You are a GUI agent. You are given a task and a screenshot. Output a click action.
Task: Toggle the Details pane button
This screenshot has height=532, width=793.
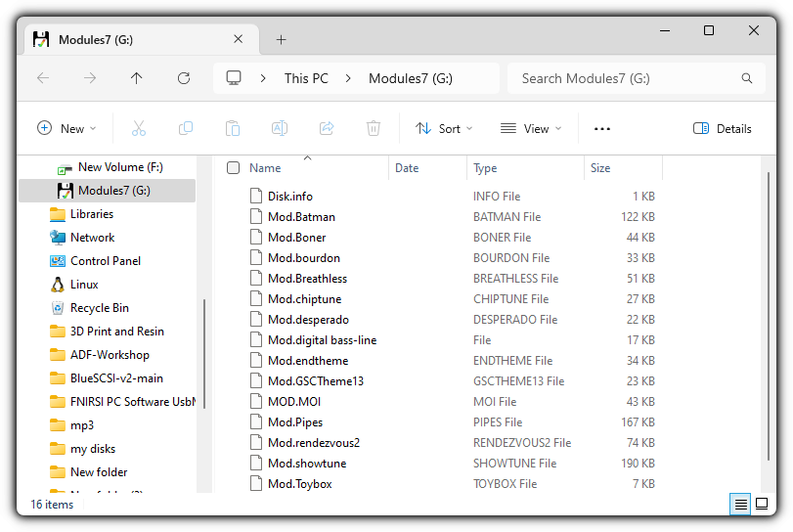click(723, 129)
